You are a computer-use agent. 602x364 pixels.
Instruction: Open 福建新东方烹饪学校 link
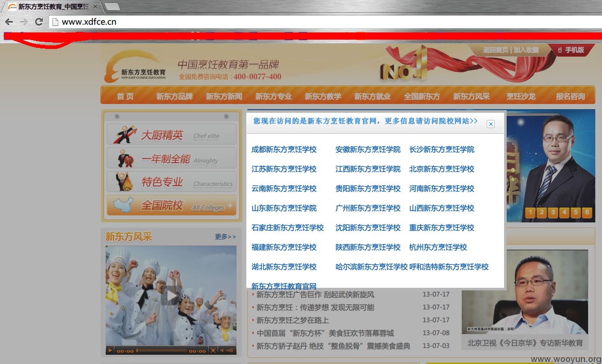tap(283, 247)
